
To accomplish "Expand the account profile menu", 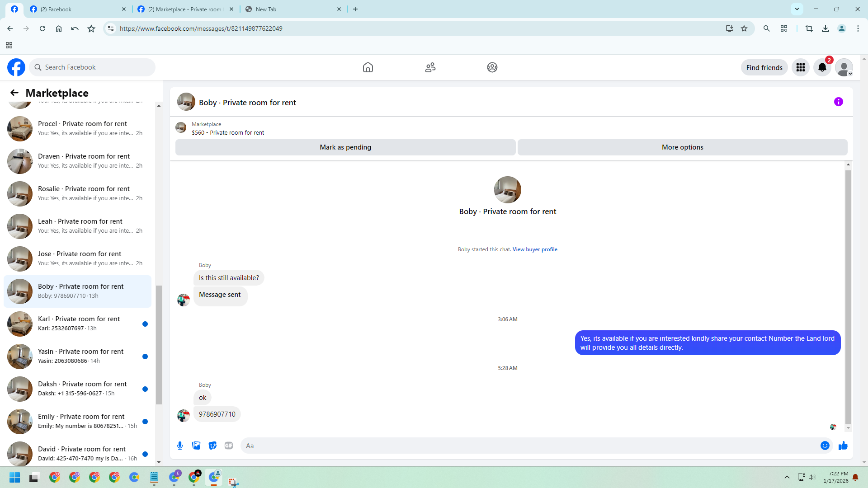I will coord(844,67).
